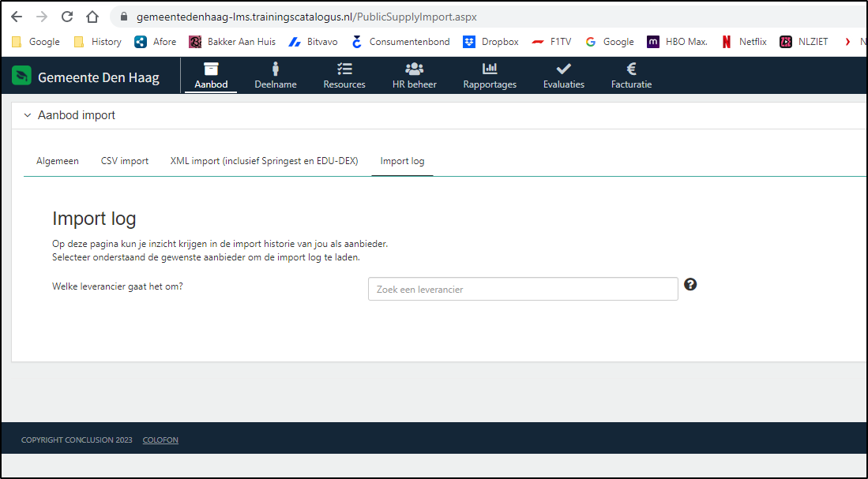This screenshot has width=868, height=479.
Task: Select the Deelname person icon
Action: [275, 68]
